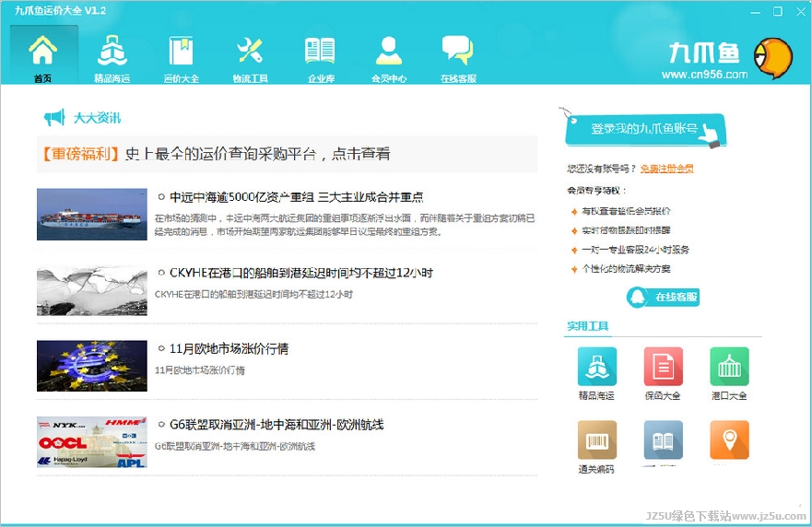Click the 个性化的物流解决方案 privilege text
812x527 pixels.
(x=626, y=269)
